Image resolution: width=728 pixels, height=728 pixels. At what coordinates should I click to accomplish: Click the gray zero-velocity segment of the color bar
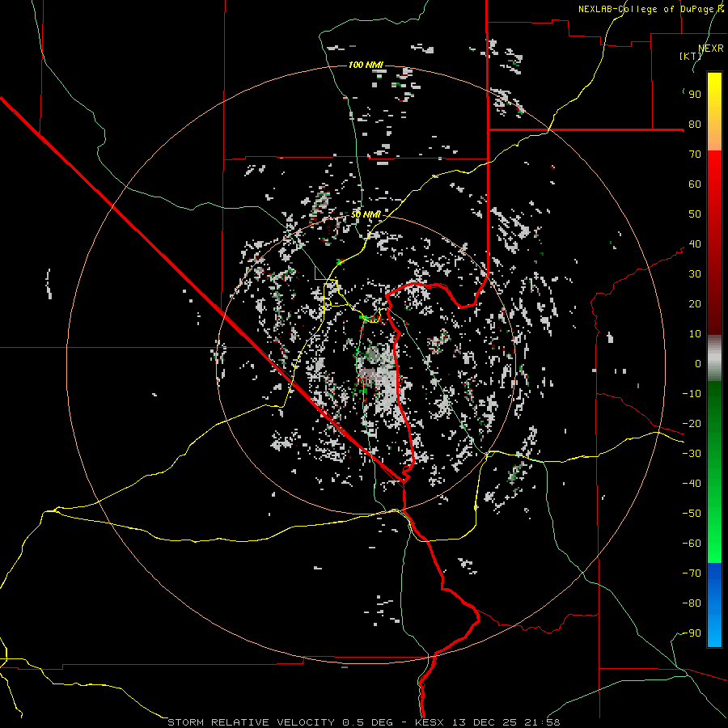tap(714, 358)
